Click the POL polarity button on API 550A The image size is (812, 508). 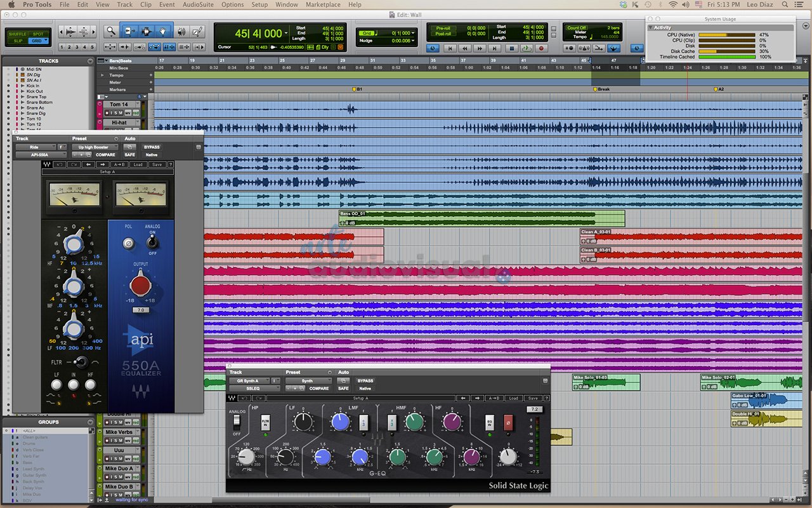click(x=129, y=243)
